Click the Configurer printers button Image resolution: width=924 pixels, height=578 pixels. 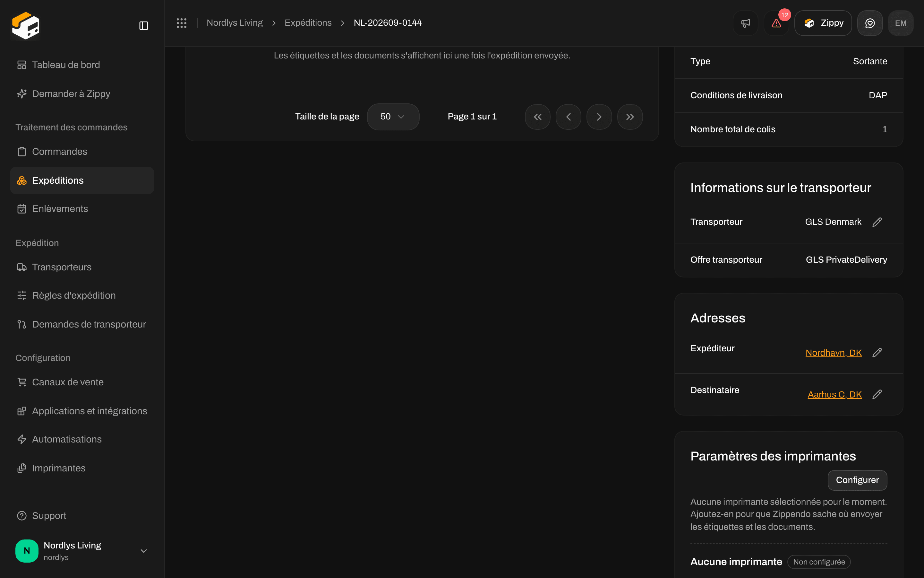point(857,480)
